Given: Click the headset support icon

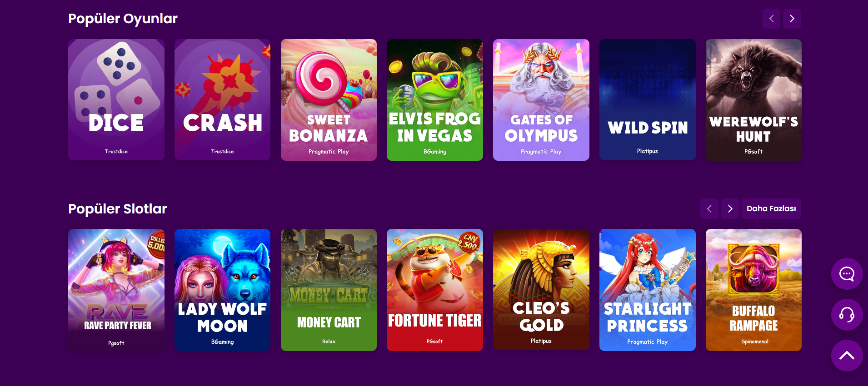Looking at the screenshot, I should [847, 315].
